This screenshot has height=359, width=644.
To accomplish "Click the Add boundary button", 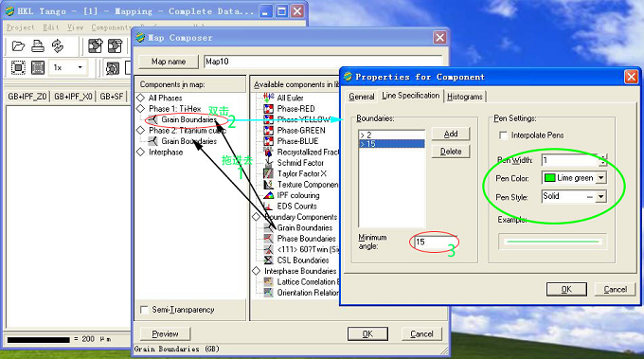I will (x=451, y=134).
